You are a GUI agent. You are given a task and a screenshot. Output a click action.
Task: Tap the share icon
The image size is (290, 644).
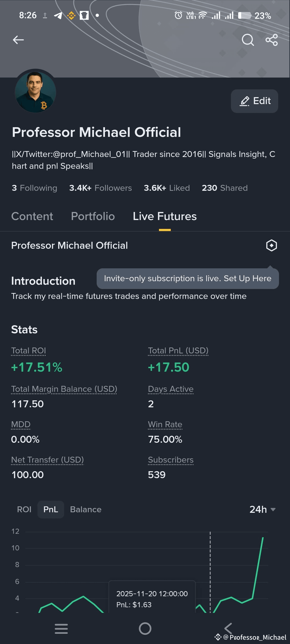click(x=271, y=40)
